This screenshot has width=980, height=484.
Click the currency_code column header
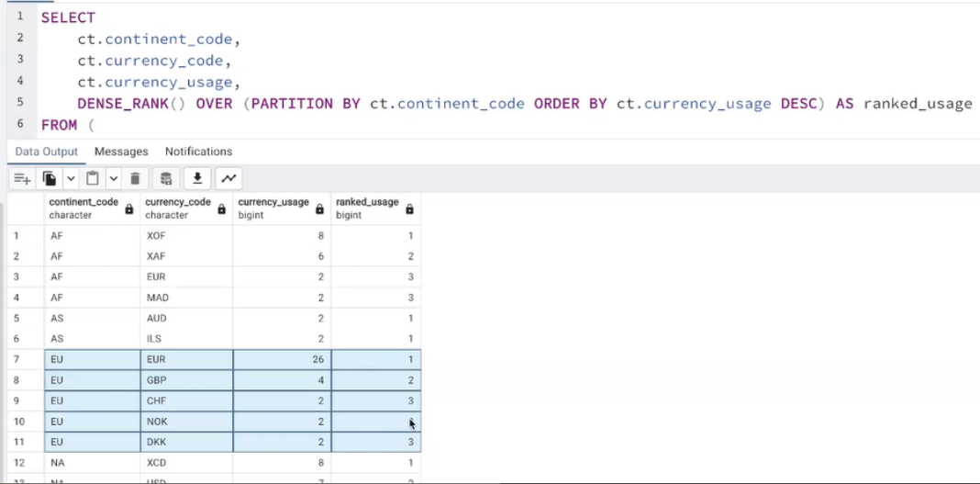(x=187, y=208)
